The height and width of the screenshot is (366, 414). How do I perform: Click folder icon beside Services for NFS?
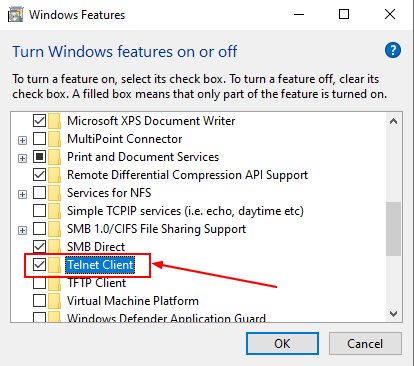tap(54, 193)
